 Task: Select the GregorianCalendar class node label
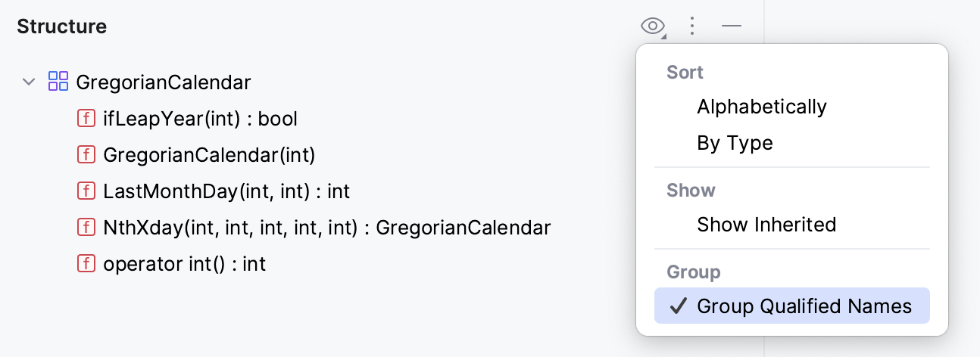[164, 82]
